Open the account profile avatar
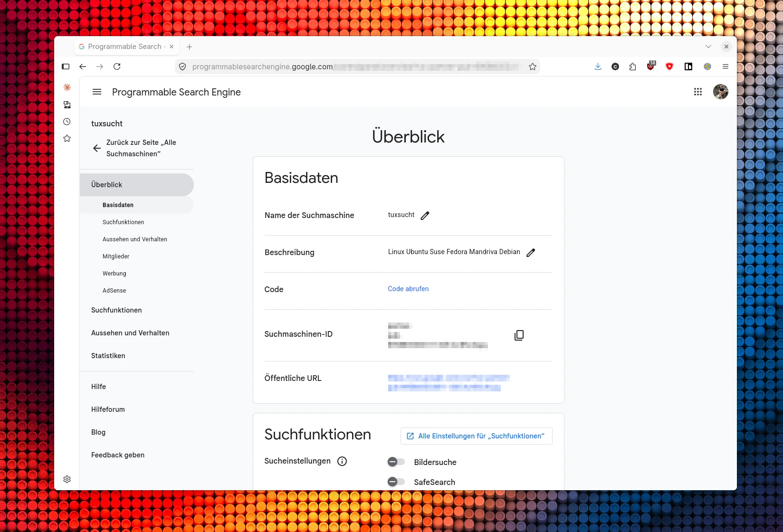This screenshot has height=532, width=783. pyautogui.click(x=721, y=92)
